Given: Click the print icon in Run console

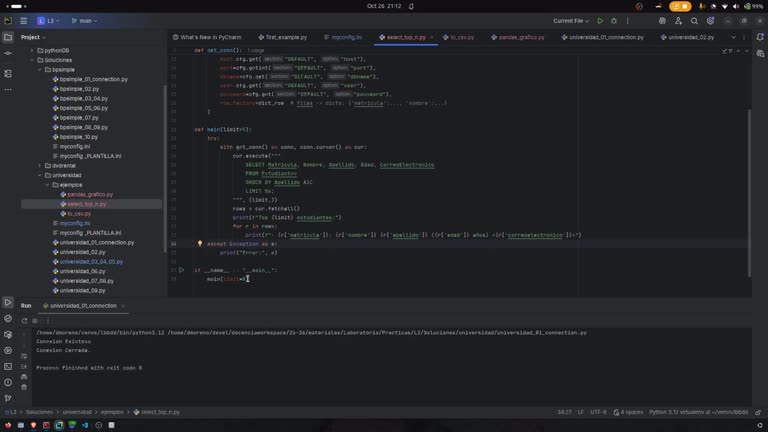Looking at the screenshot, I should (24, 377).
